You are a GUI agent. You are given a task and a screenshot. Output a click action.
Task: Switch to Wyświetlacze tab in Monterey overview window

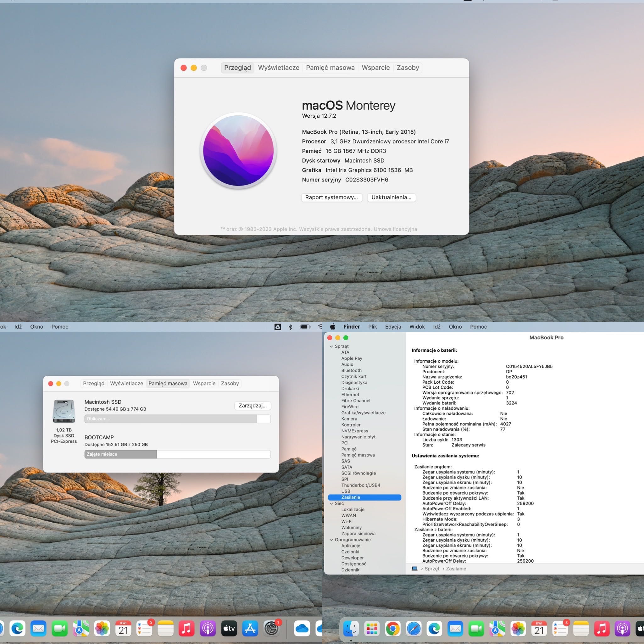(x=279, y=68)
